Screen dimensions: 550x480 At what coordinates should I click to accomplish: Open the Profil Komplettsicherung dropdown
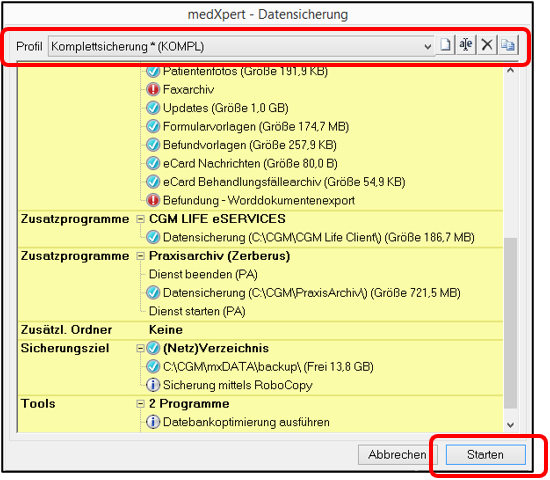coord(241,46)
